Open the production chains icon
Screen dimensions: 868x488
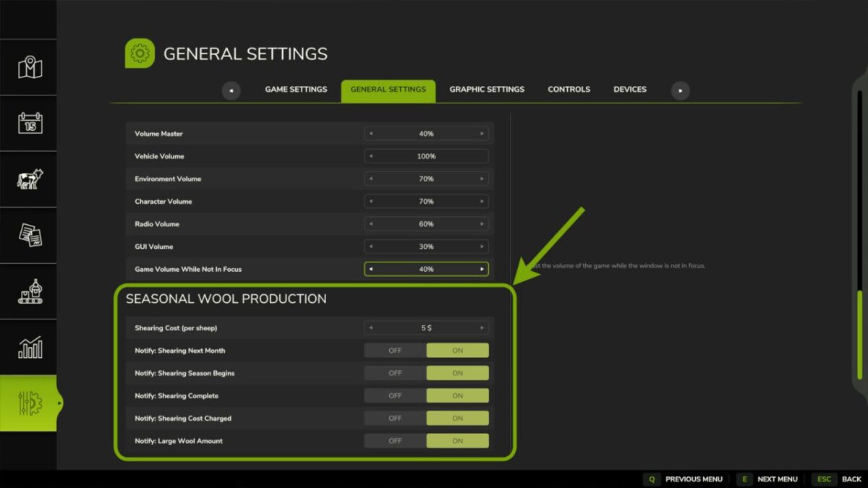[x=28, y=291]
